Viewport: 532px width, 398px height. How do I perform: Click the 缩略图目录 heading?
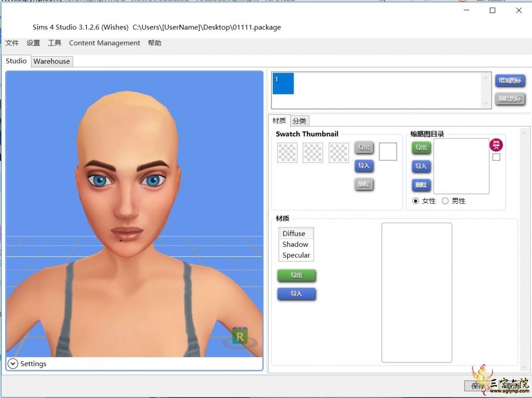coord(427,134)
